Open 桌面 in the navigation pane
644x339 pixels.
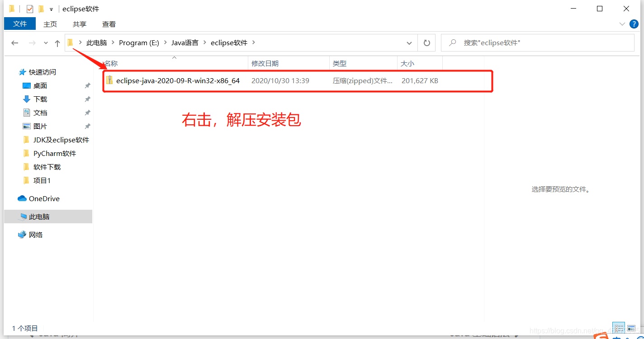coord(40,86)
